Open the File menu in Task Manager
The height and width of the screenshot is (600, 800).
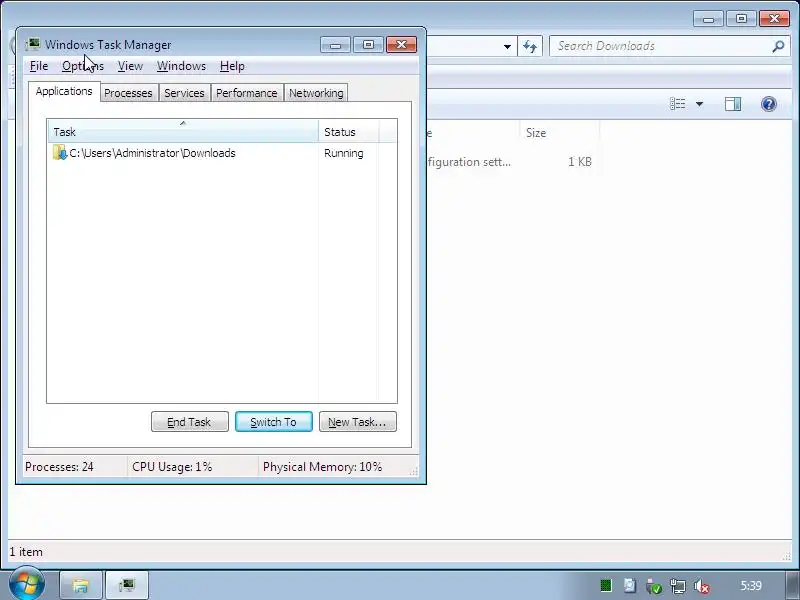[x=39, y=66]
